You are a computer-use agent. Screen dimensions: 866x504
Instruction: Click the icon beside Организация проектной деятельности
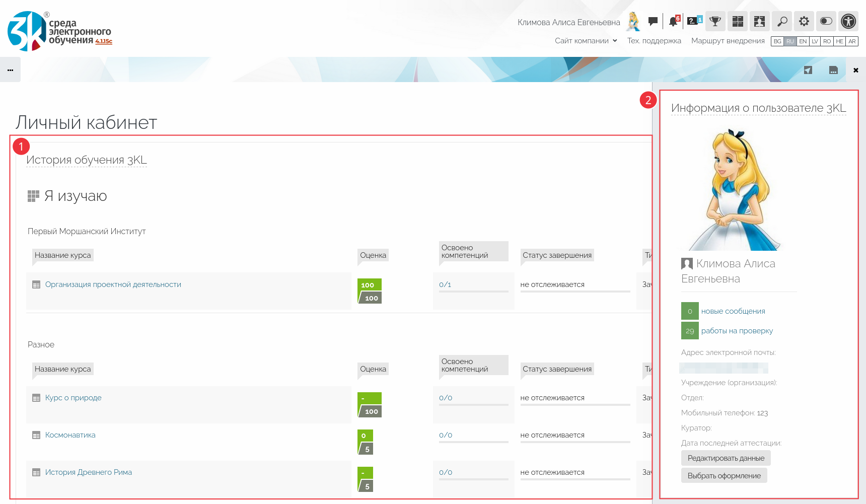(36, 285)
